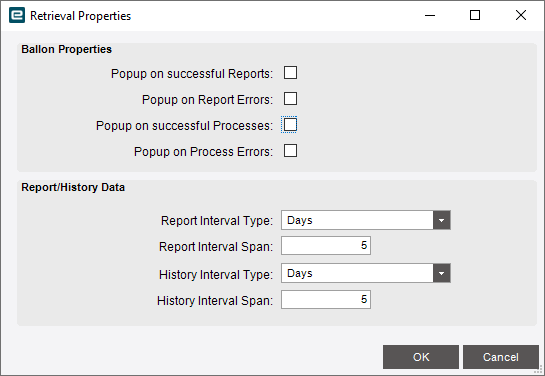Image resolution: width=545 pixels, height=376 pixels.
Task: Click the History Interval Type label
Action: [216, 275]
